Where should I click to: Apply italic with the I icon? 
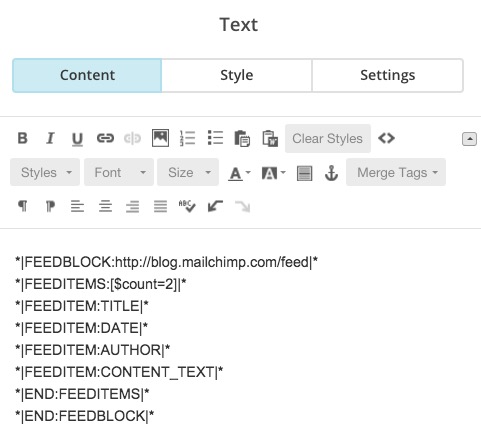pos(50,138)
